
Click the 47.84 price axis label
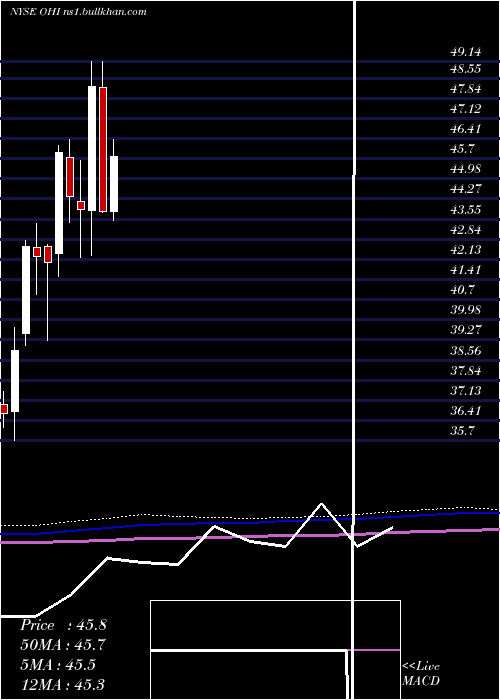pos(466,89)
